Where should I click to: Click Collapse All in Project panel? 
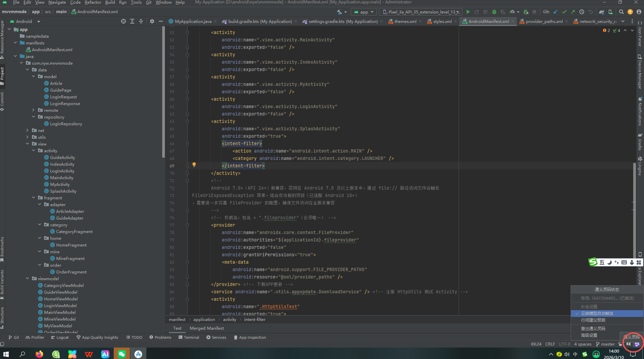click(x=141, y=21)
